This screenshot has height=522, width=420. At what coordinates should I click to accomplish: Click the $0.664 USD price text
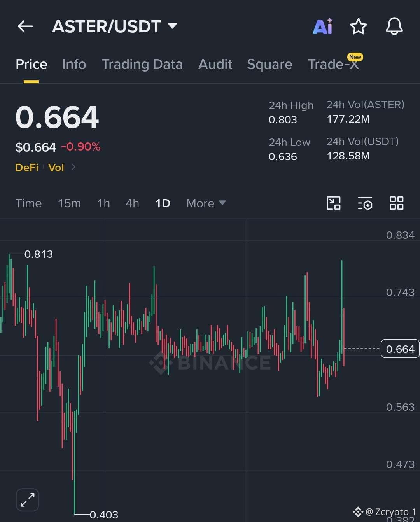(x=36, y=147)
